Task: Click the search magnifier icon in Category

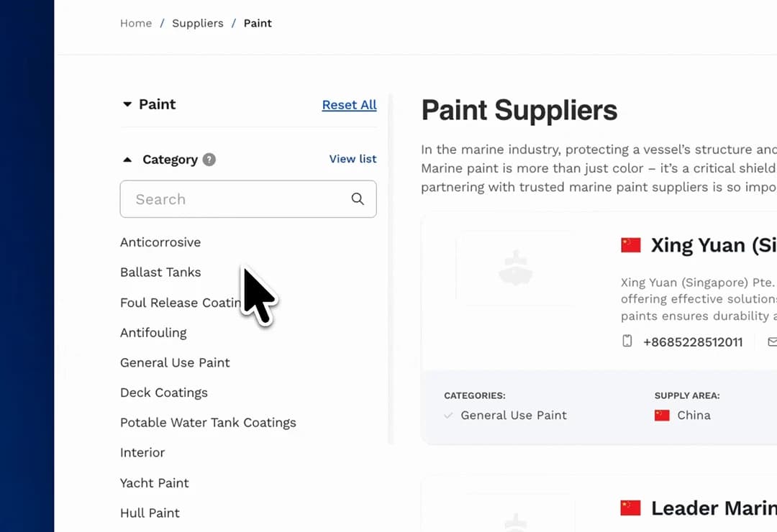Action: (x=358, y=199)
